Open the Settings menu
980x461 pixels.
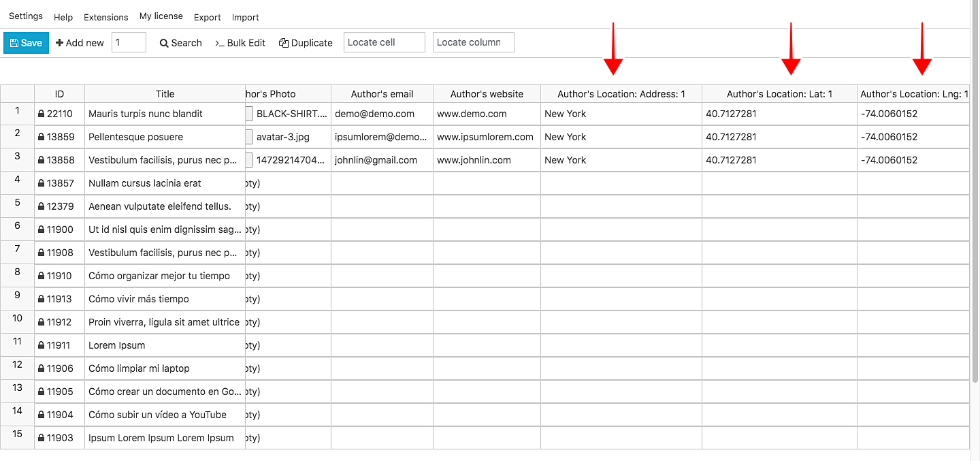(26, 16)
